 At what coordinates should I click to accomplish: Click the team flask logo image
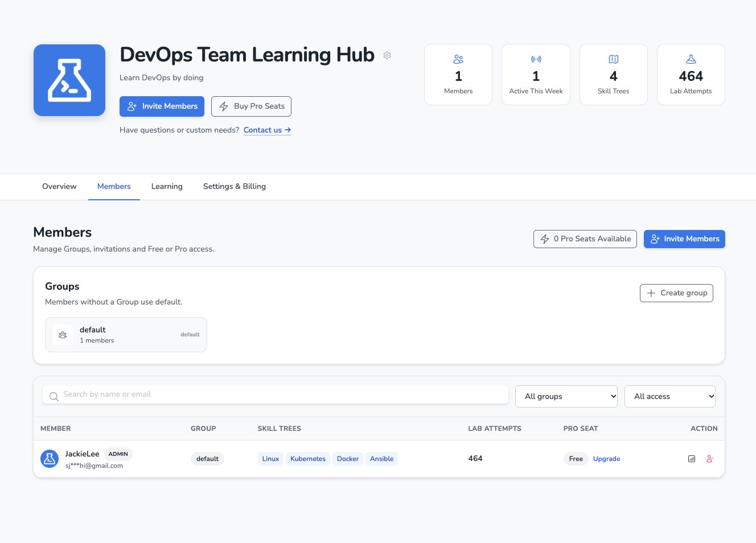click(x=69, y=80)
